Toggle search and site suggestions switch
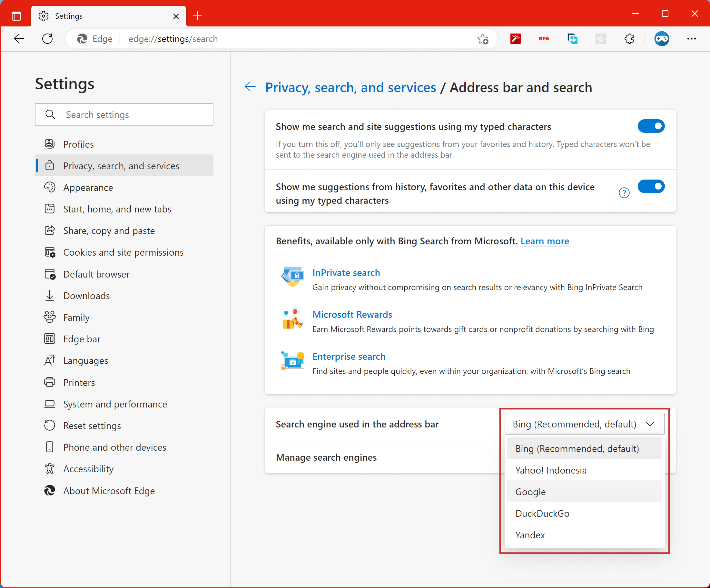Image resolution: width=710 pixels, height=588 pixels. click(x=651, y=126)
